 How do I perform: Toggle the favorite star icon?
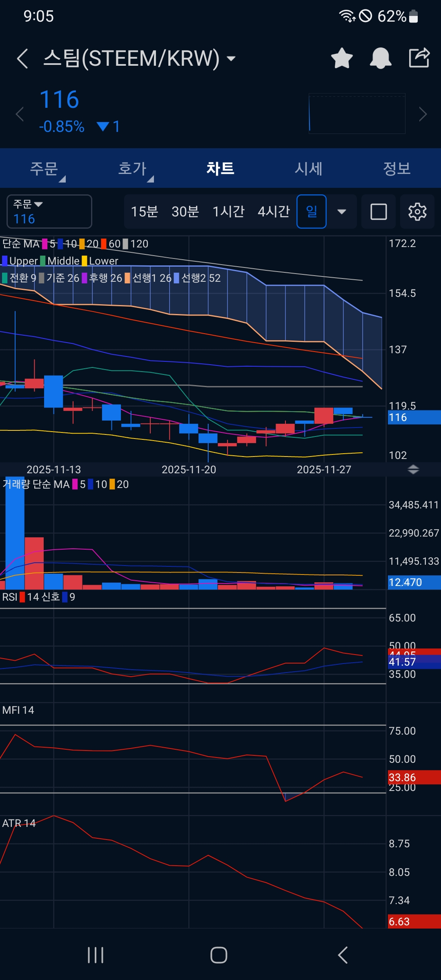pos(342,58)
